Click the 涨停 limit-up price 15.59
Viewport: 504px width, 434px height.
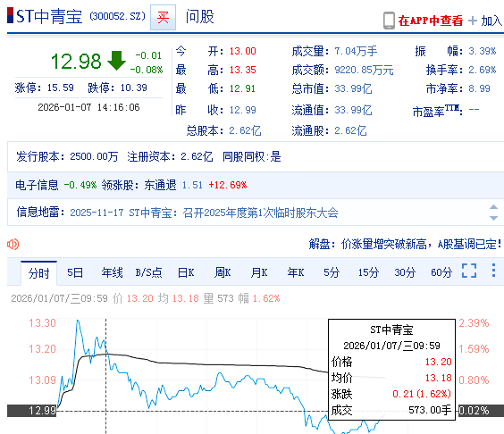point(61,88)
